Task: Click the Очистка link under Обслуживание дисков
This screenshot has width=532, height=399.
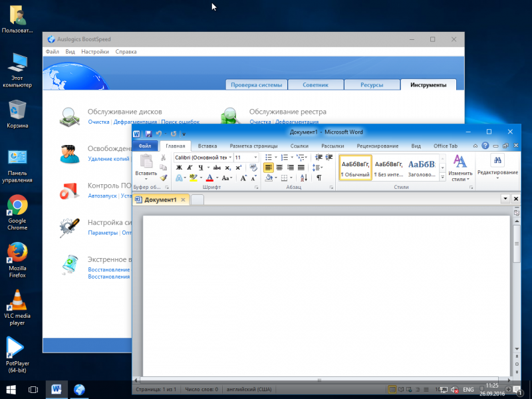Action: point(98,122)
